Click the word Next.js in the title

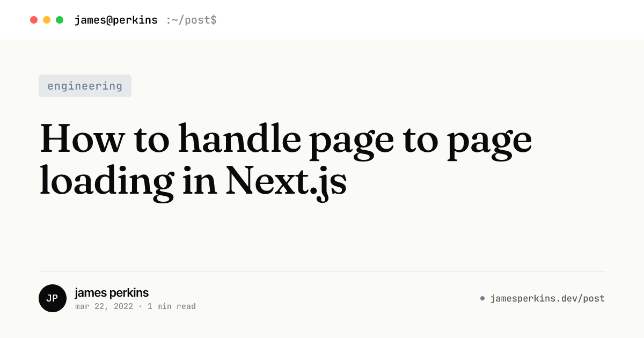286,181
